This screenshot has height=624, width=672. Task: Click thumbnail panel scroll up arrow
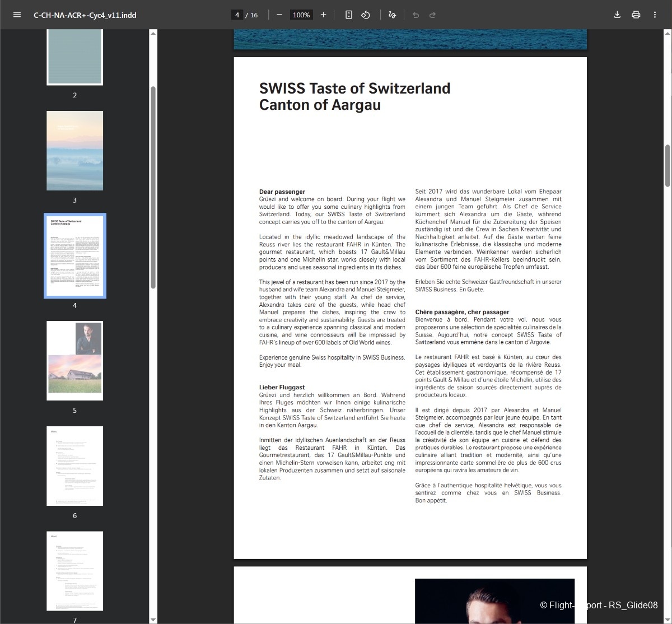153,34
